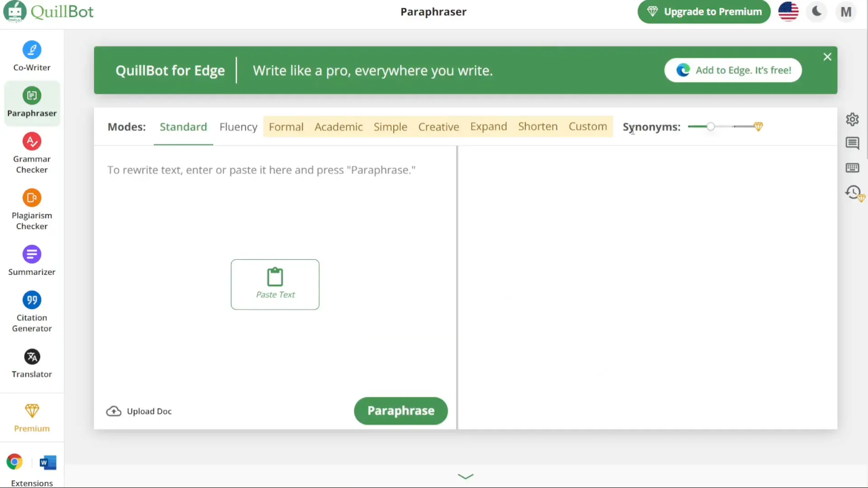
Task: Click the Upload Doc text link
Action: point(149,411)
